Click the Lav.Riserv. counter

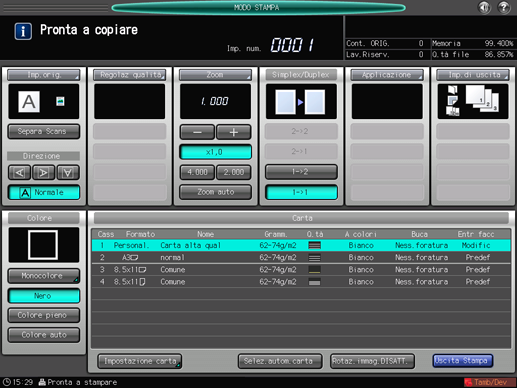click(385, 55)
